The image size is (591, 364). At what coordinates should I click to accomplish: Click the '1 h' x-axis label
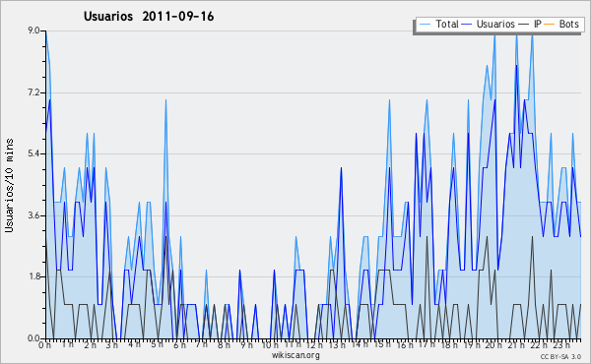tap(68, 344)
